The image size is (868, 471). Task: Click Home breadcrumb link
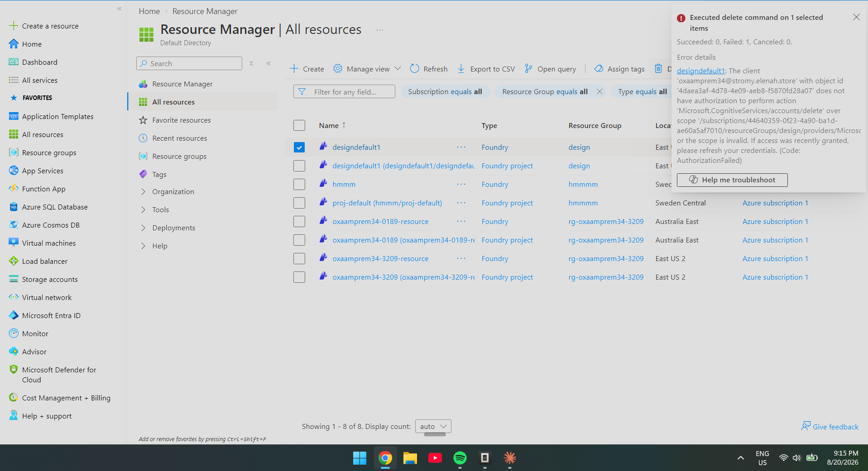click(149, 11)
